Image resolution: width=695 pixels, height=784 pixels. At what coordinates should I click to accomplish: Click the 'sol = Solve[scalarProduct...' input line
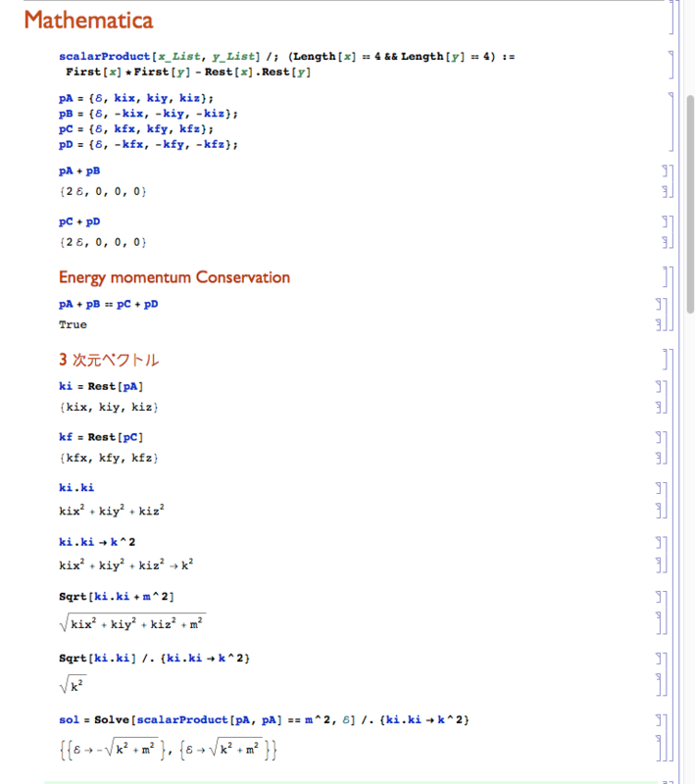264,720
